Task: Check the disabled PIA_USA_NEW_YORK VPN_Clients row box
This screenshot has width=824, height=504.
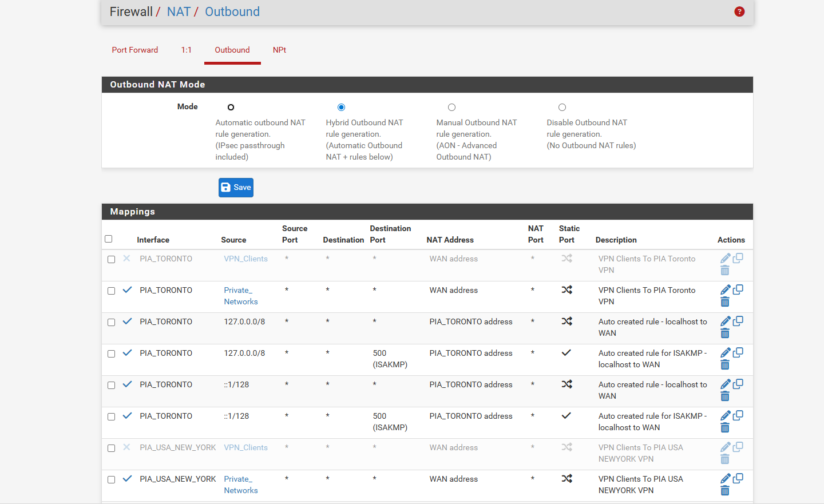Action: click(112, 449)
